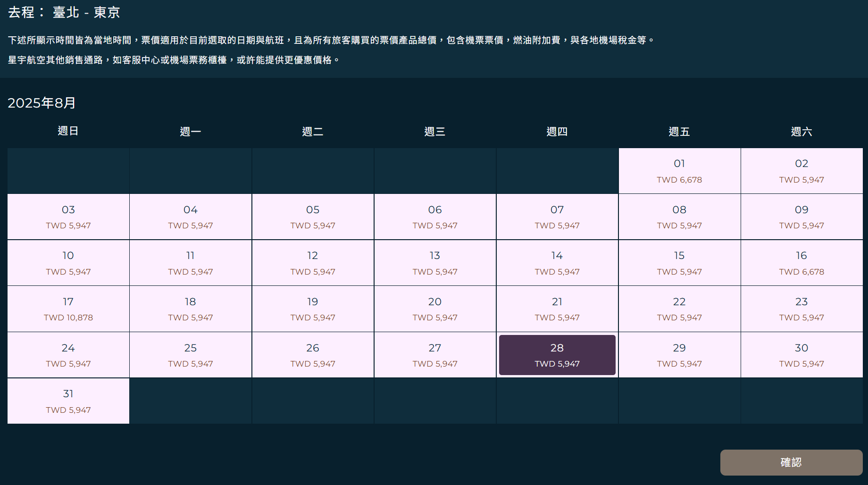Click the notice line beginning 星宇航空其他銷售通路
Screen dimensions: 868x485
pyautogui.click(x=174, y=60)
